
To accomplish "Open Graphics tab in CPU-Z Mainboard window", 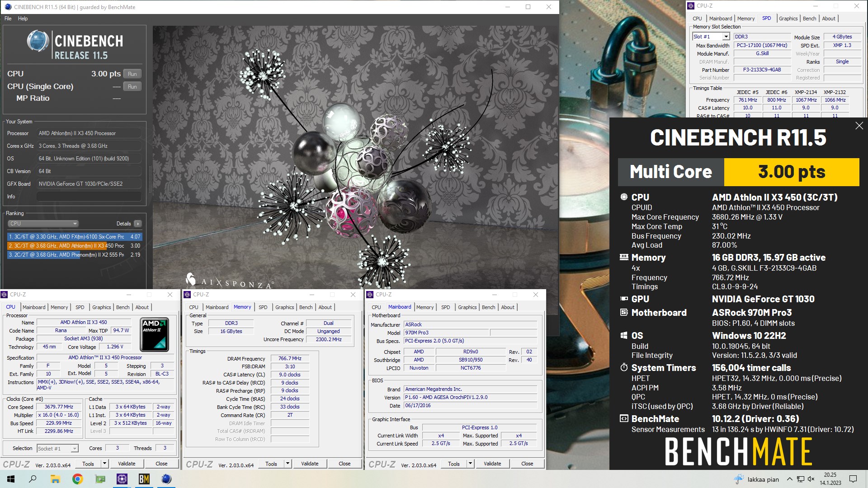I will pyautogui.click(x=467, y=307).
